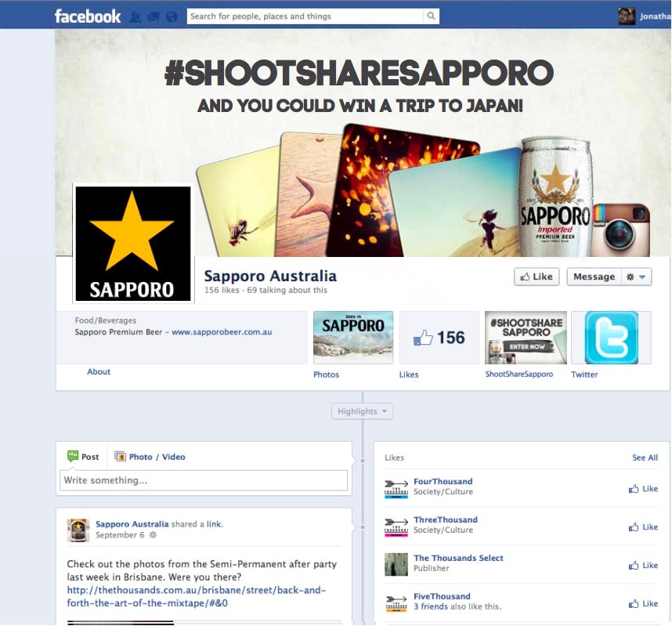The height and width of the screenshot is (626, 672).
Task: Open the shared 'link' word in post
Action: tap(215, 524)
